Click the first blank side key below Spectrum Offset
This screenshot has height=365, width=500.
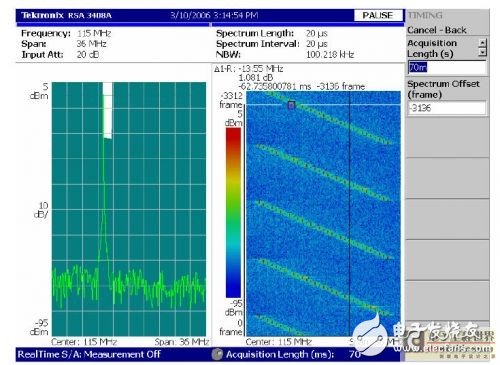coord(447,137)
